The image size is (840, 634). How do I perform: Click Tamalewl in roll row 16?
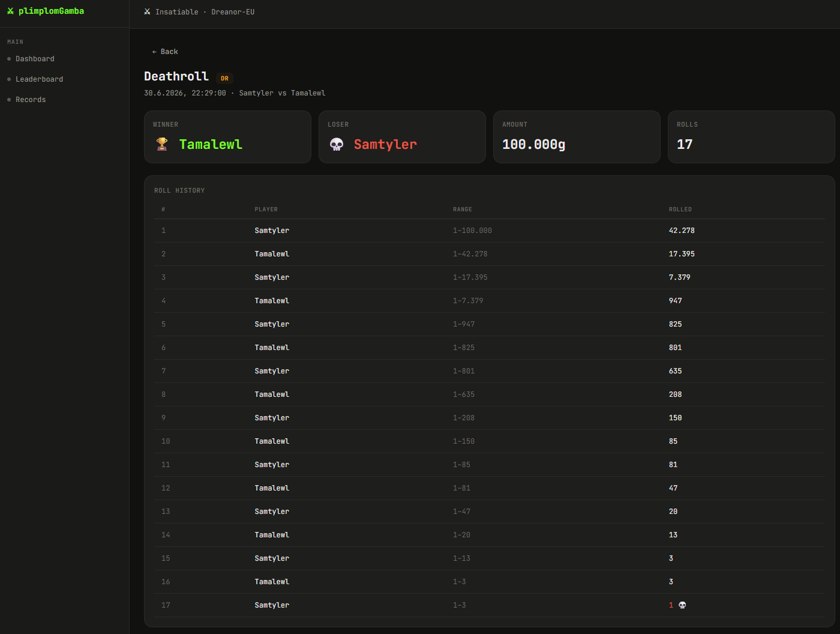point(272,582)
